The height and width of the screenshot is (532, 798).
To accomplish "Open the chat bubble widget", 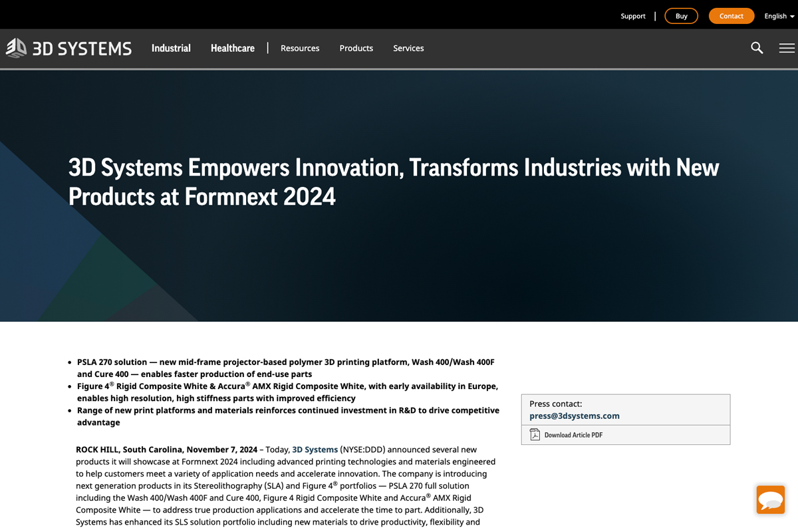I will pos(771,499).
